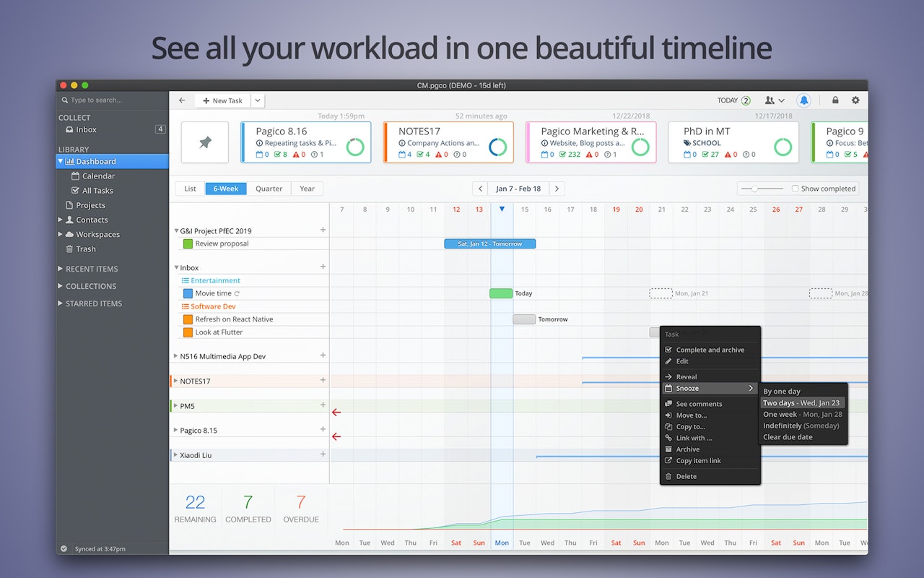
Task: Click Review proposal timeline bar
Action: tap(490, 244)
